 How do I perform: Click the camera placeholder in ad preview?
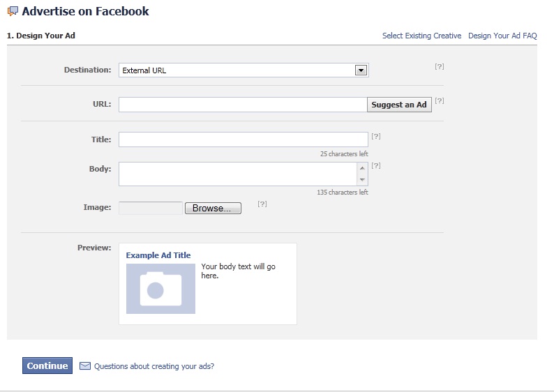tap(160, 289)
